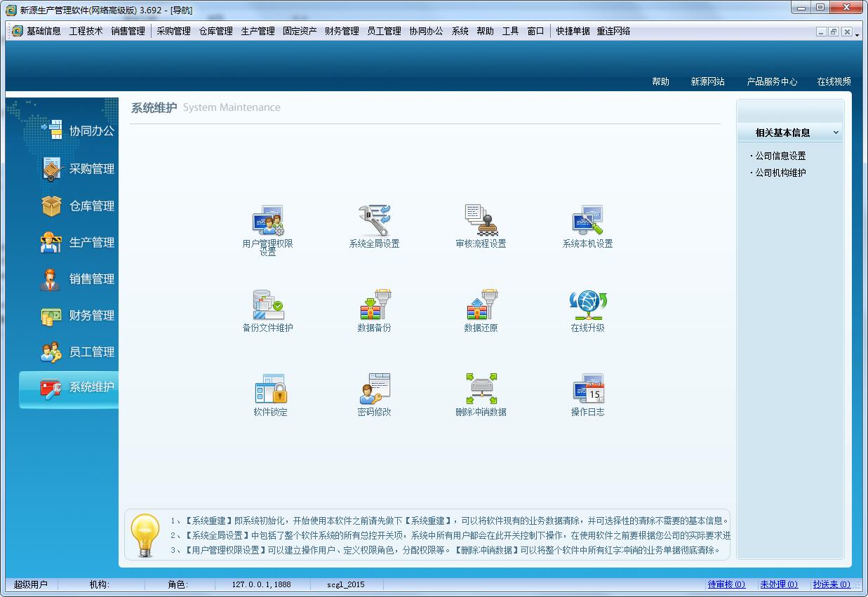Open 备份文件维护 icon
This screenshot has width=868, height=597.
point(267,305)
